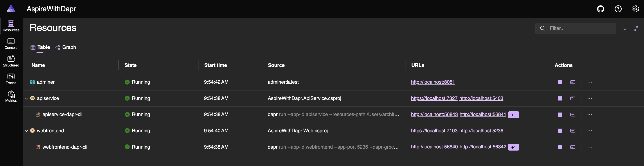Open the settings gear icon

coord(635,9)
